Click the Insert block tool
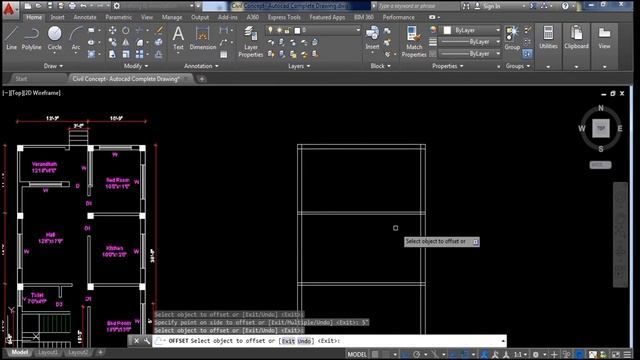The width and height of the screenshot is (640, 360). [x=372, y=38]
